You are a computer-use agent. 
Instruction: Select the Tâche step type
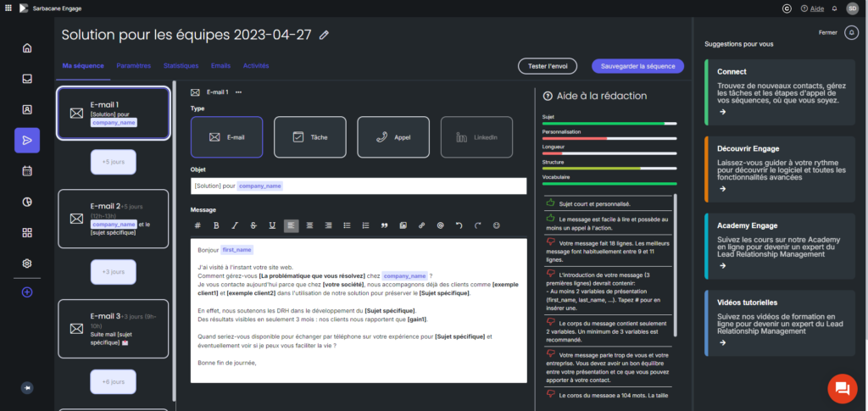click(x=310, y=137)
